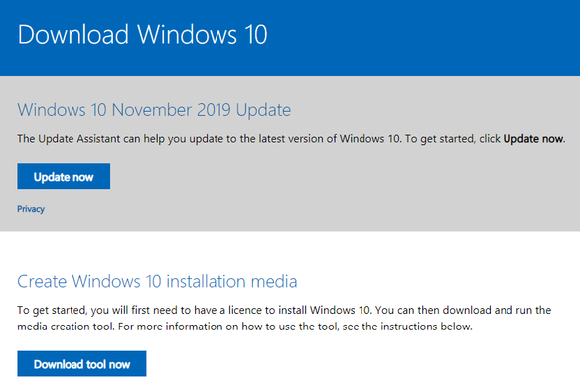Click the phrase To get started, click

pyautogui.click(x=452, y=139)
